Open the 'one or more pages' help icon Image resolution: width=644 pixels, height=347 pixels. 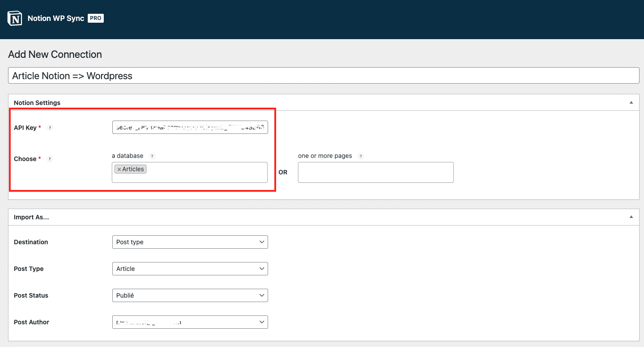361,156
